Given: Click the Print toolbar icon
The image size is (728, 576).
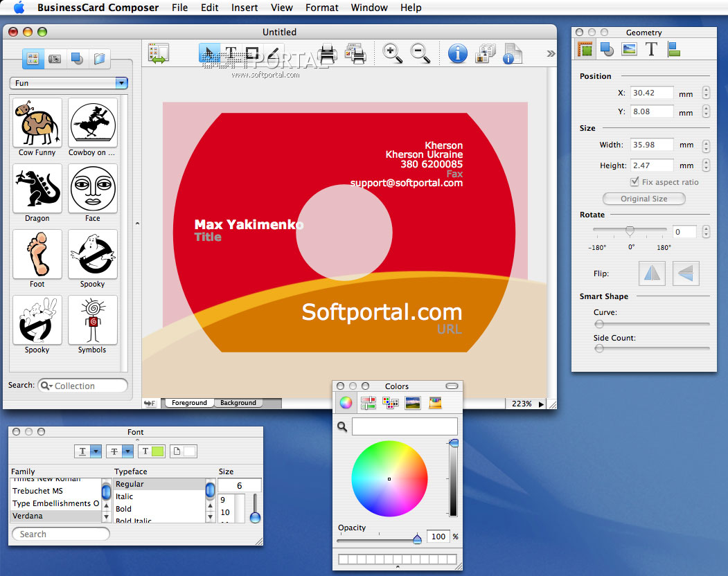Looking at the screenshot, I should tap(328, 53).
